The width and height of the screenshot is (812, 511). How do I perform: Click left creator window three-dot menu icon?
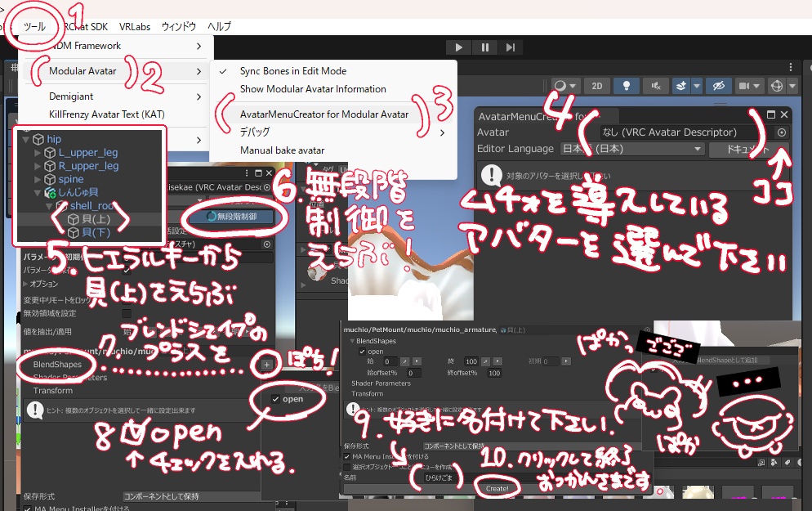point(247,173)
